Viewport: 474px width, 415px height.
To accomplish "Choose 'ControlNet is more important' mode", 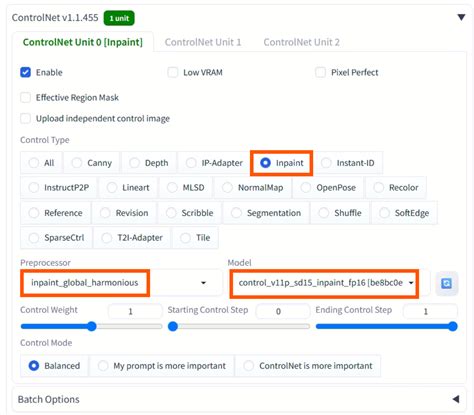I will pyautogui.click(x=308, y=366).
